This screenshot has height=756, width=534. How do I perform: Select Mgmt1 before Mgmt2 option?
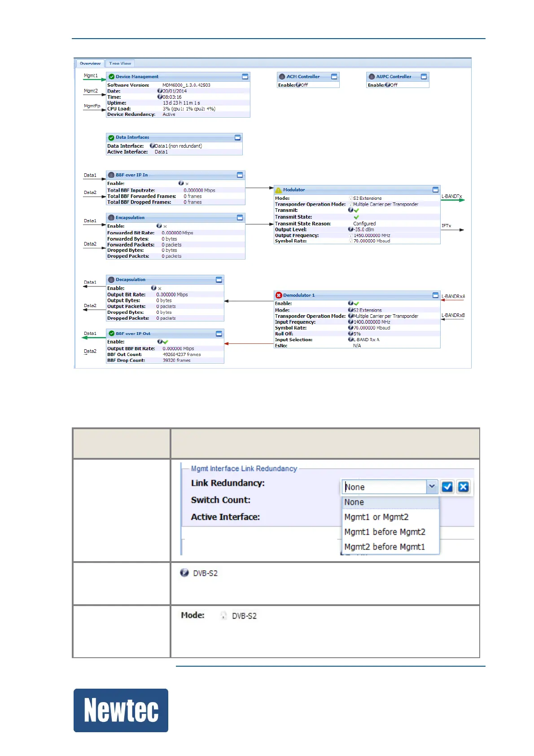(x=390, y=532)
